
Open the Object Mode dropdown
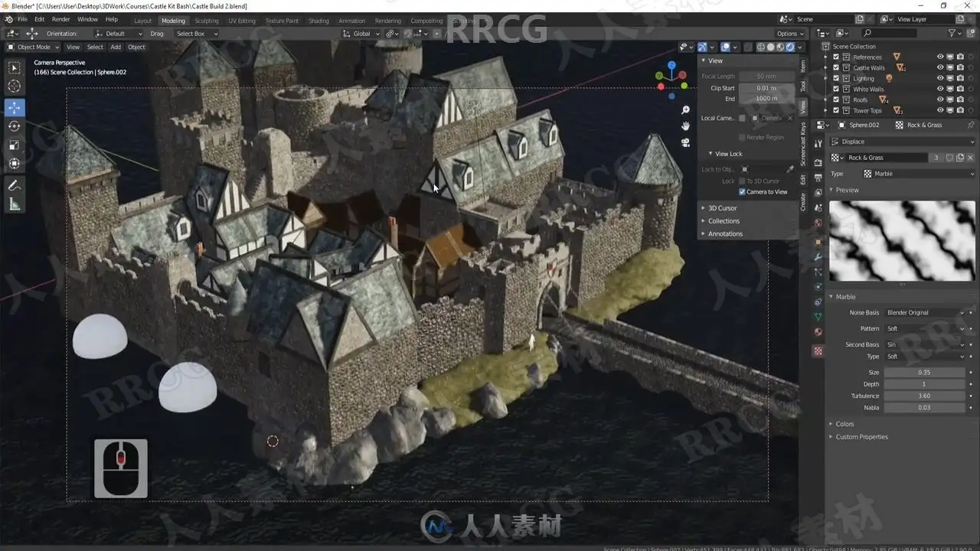click(x=33, y=47)
